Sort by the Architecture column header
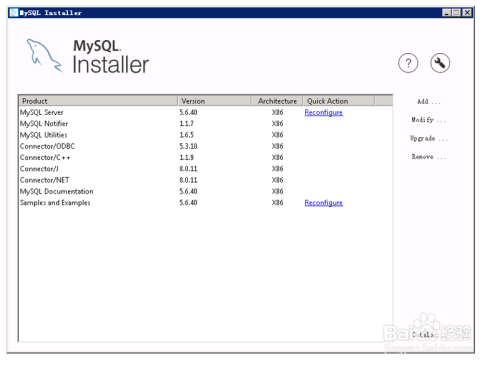The height and width of the screenshot is (366, 500). point(277,101)
